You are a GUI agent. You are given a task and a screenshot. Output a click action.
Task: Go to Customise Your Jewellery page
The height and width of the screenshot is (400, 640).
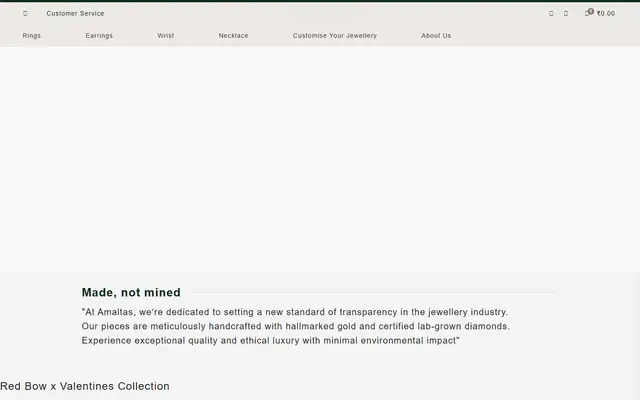335,36
